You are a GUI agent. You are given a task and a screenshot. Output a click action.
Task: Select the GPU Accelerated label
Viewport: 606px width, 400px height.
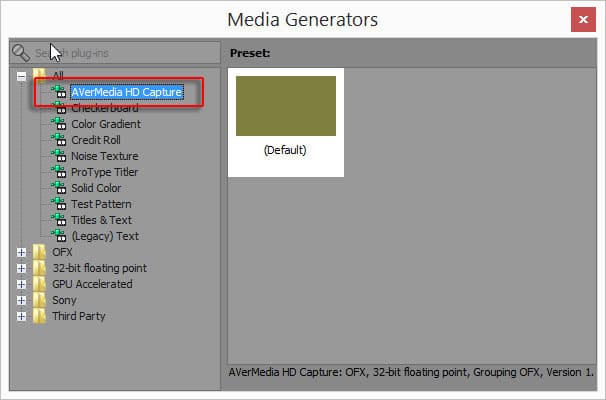pyautogui.click(x=92, y=284)
